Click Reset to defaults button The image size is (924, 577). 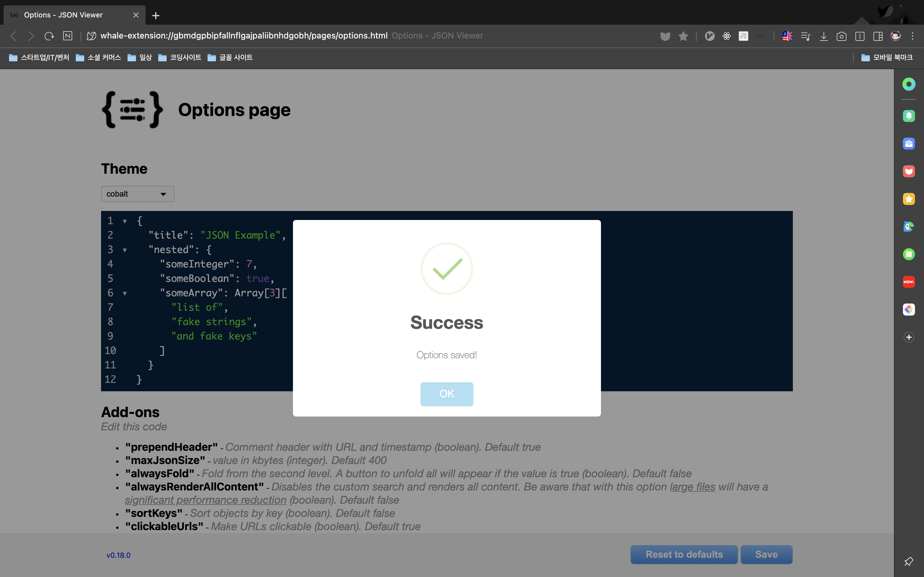tap(683, 554)
